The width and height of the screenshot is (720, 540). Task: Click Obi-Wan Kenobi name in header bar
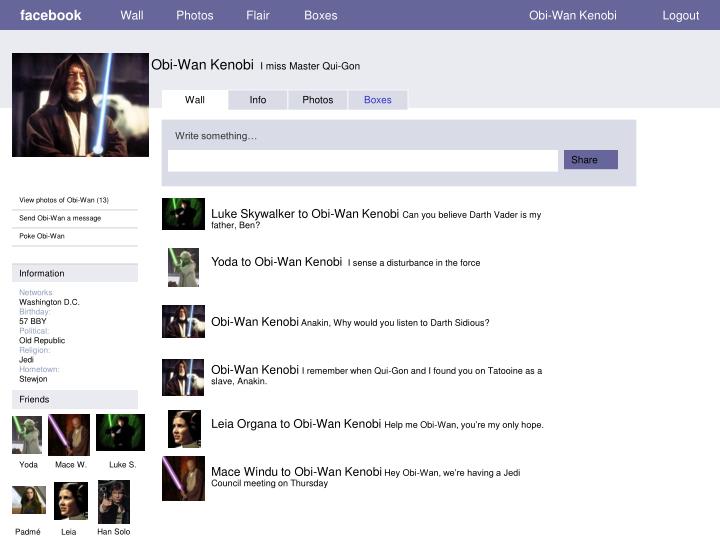(573, 15)
